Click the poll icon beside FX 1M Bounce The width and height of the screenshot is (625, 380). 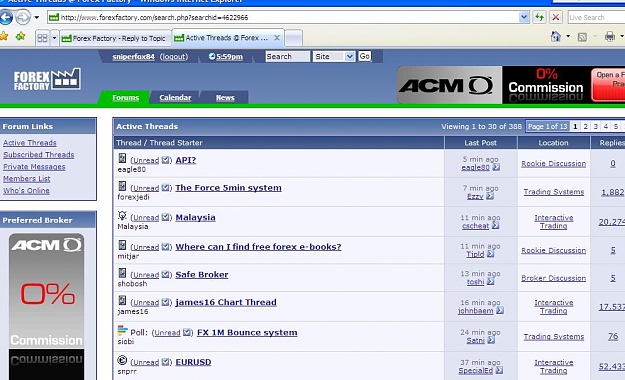coord(122,331)
